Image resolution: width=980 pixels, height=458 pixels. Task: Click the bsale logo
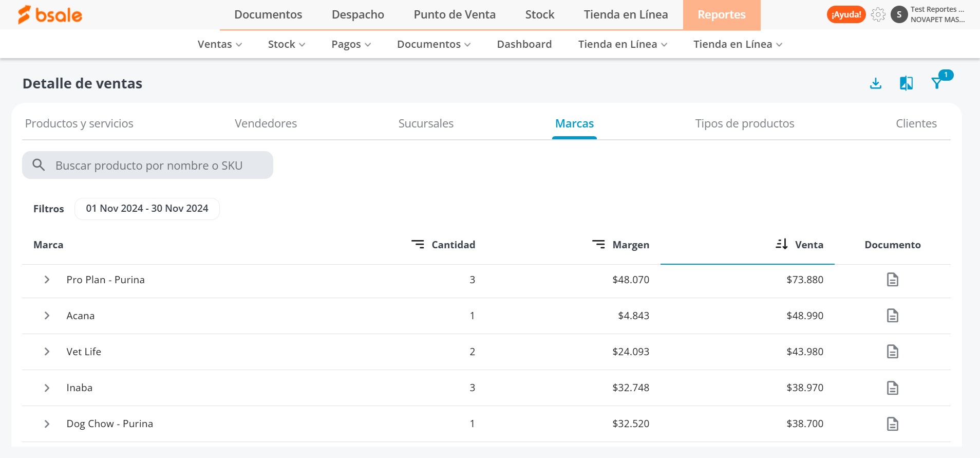pos(50,15)
